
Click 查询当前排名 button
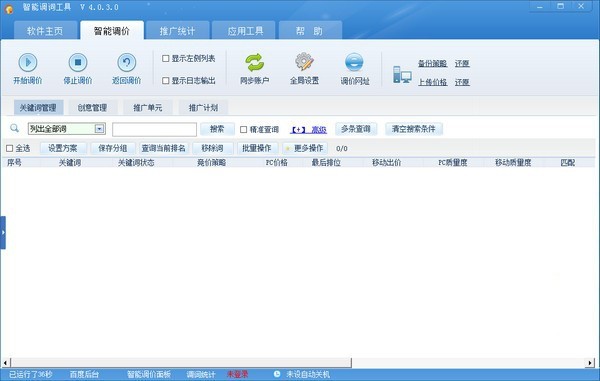[163, 148]
